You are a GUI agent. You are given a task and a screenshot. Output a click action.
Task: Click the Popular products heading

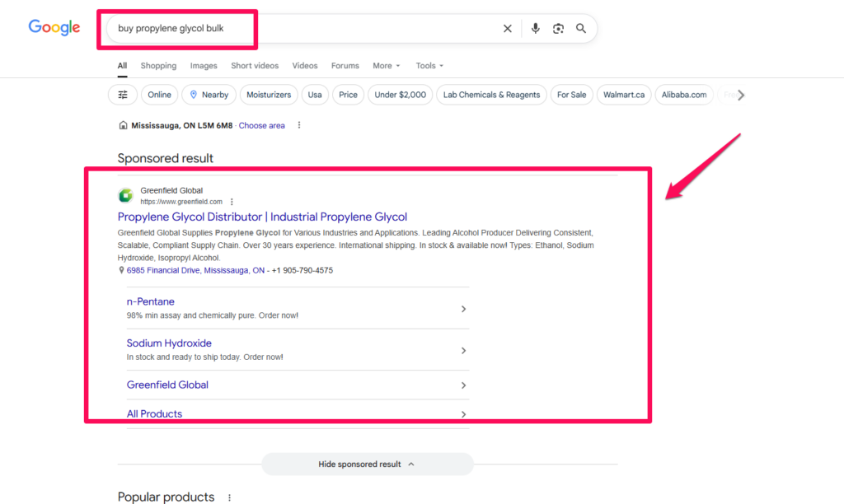[166, 497]
